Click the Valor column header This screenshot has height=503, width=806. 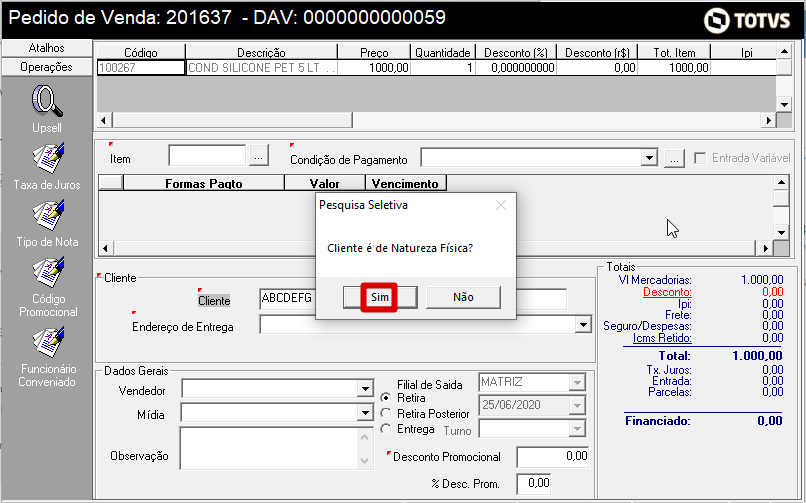[324, 183]
